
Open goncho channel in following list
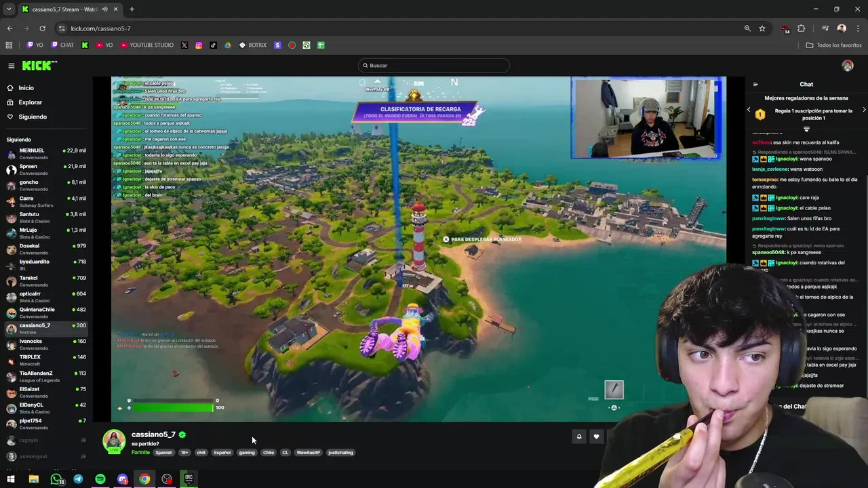point(46,186)
